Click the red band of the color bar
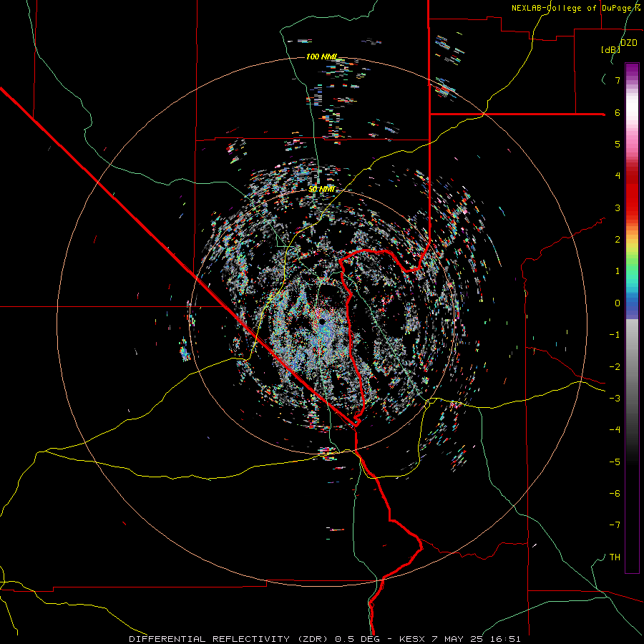The width and height of the screenshot is (644, 644). click(632, 193)
